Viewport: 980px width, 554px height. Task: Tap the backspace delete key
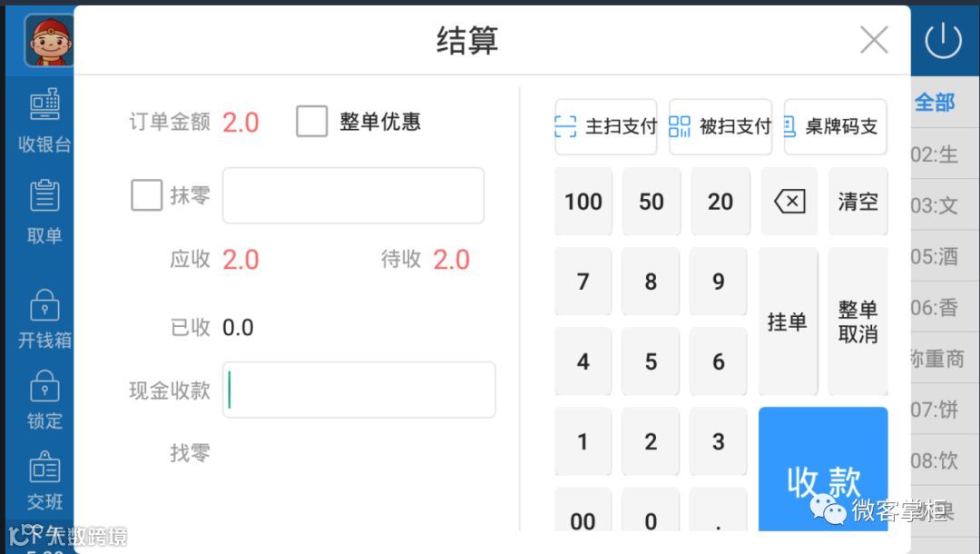[x=789, y=202]
